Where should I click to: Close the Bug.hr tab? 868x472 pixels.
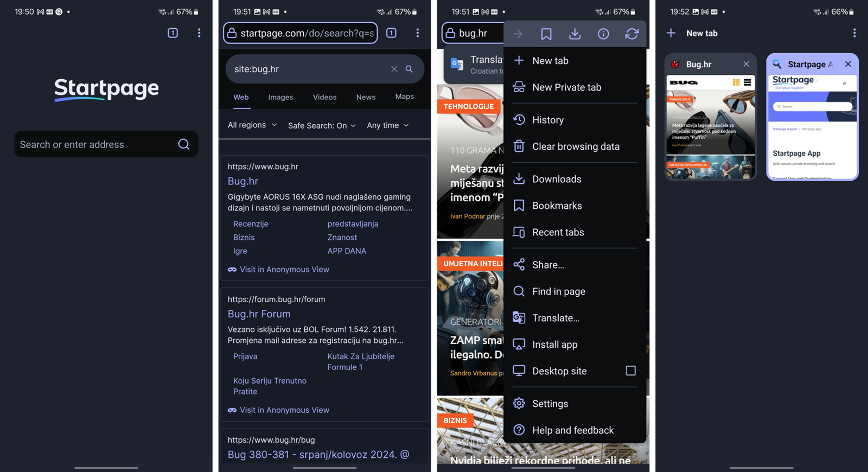746,64
